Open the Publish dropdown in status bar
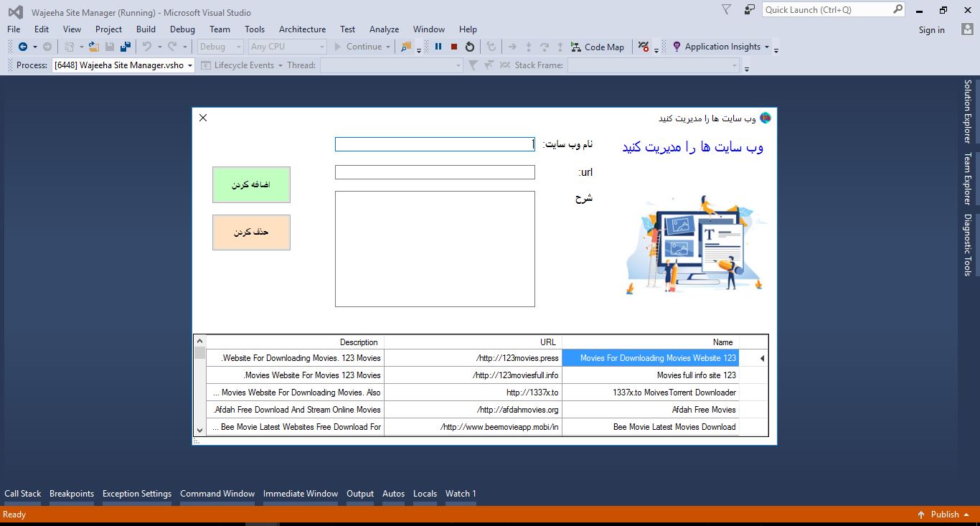 point(966,515)
